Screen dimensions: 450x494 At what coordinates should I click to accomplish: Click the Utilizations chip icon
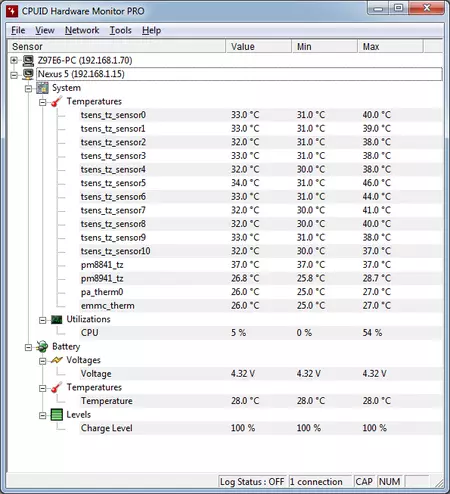point(56,320)
